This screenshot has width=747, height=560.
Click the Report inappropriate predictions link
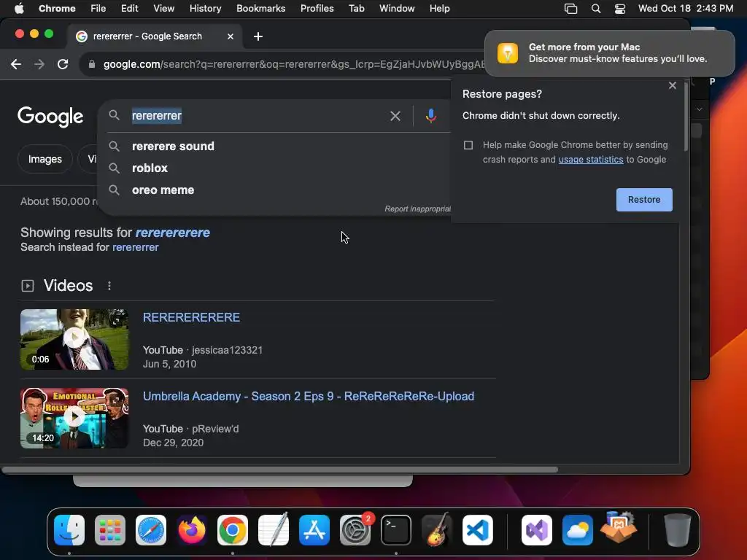pos(417,209)
